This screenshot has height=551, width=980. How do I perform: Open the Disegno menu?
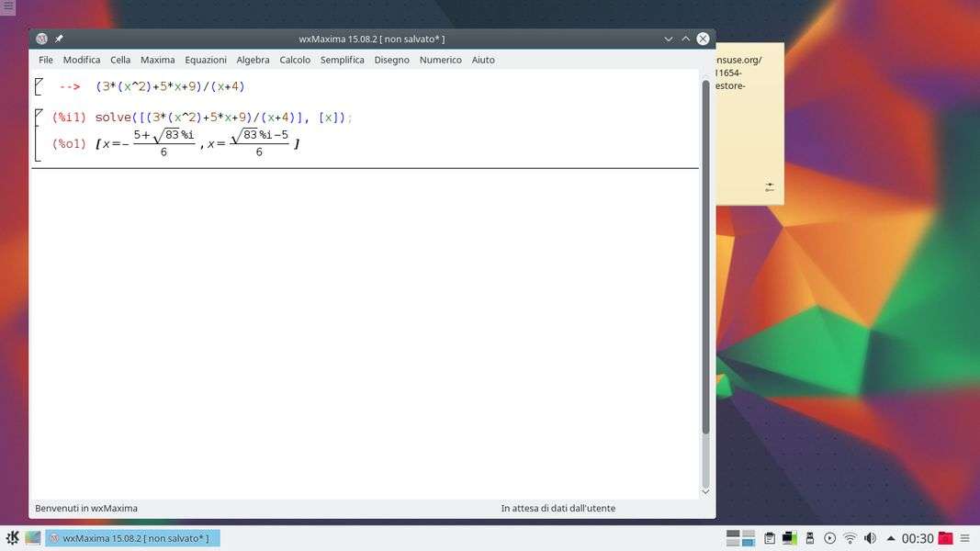[x=392, y=60]
